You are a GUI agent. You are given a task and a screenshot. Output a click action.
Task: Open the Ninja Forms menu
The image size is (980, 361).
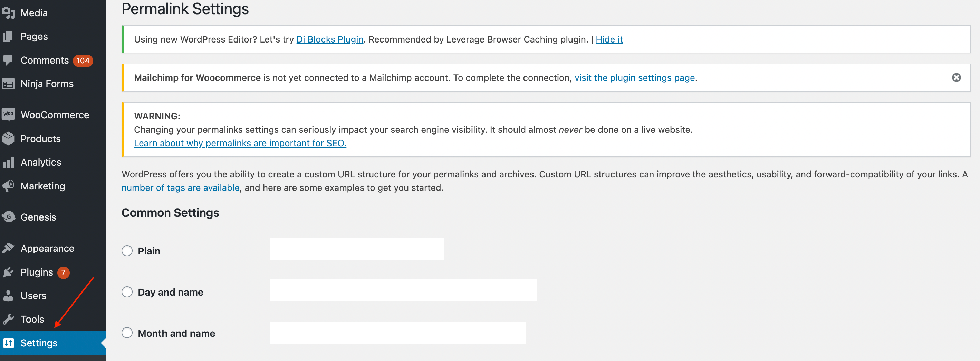tap(53, 84)
